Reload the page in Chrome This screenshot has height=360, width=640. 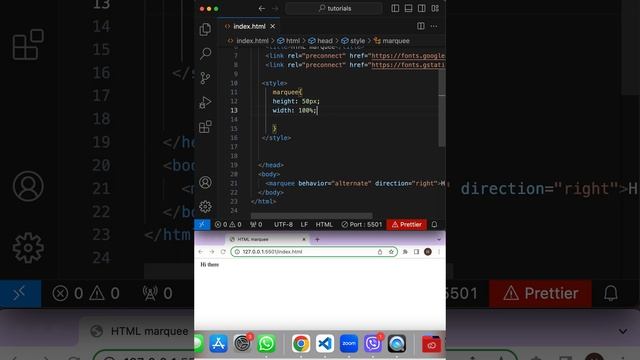(x=223, y=252)
